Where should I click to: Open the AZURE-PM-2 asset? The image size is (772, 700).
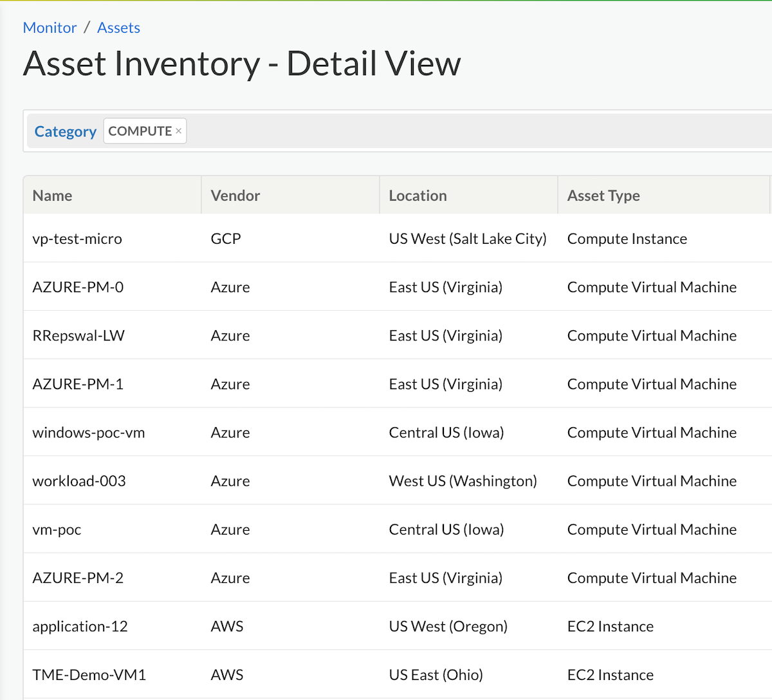click(x=78, y=578)
